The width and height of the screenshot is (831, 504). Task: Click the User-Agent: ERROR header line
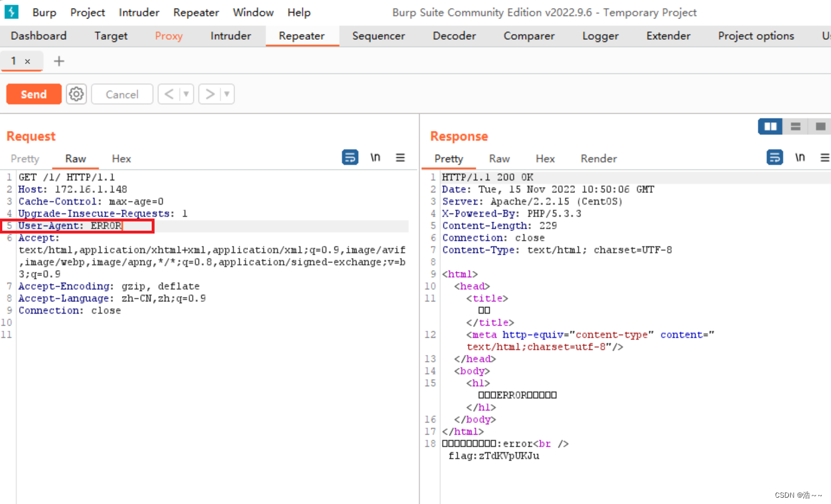(x=70, y=225)
